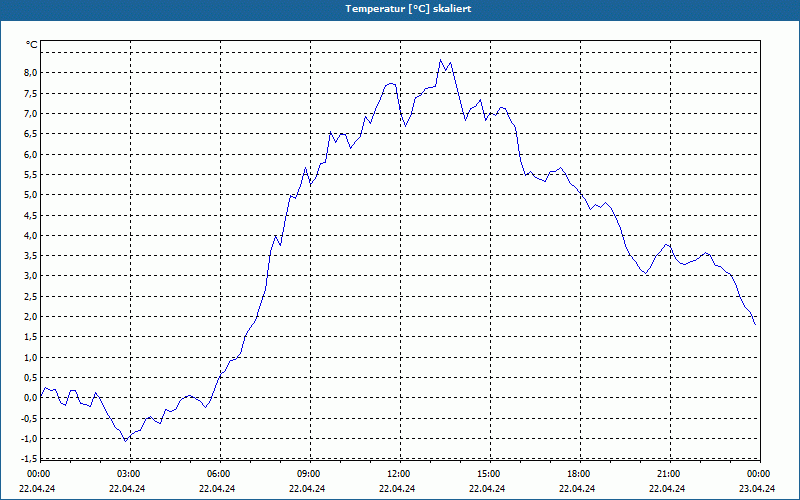Click the 3,0 y-axis label

pos(31,276)
